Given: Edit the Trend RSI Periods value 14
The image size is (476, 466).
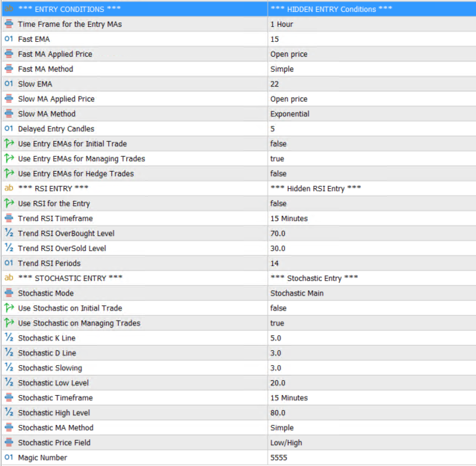Looking at the screenshot, I should coord(372,263).
